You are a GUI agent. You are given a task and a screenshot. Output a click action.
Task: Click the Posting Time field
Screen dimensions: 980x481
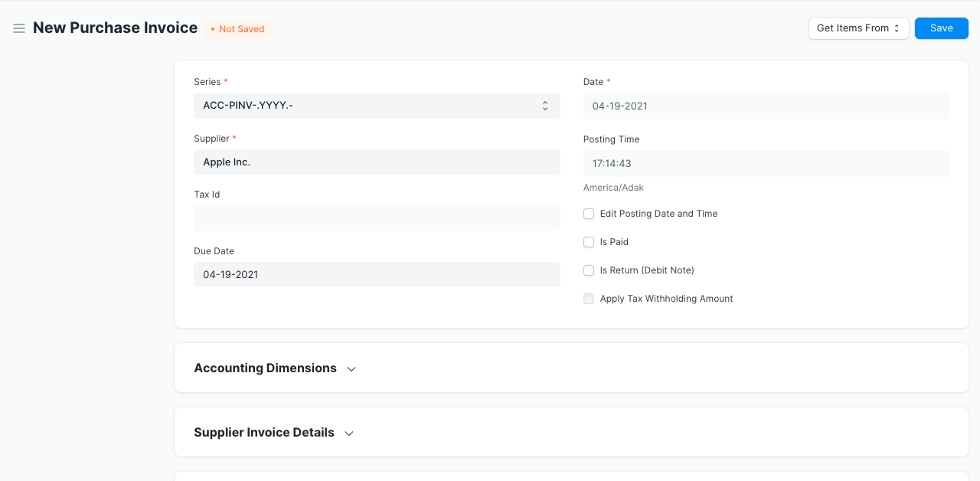[766, 163]
